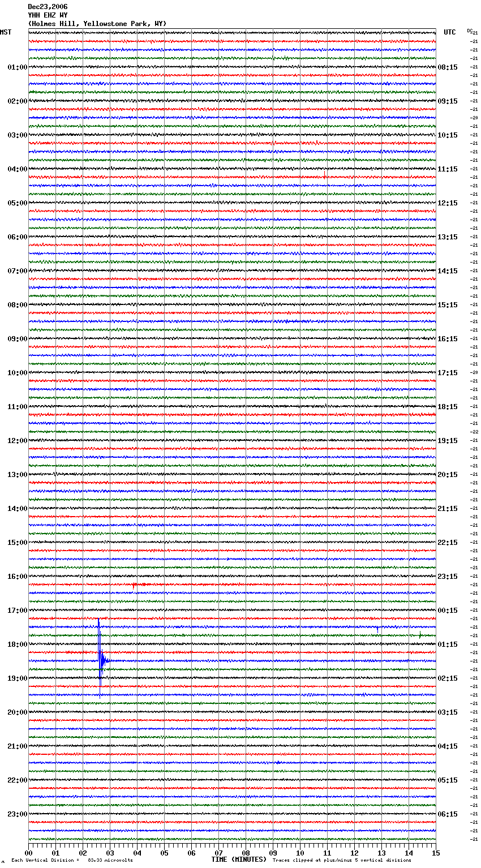Click the "UTC" axis header
481x868 pixels.
click(449, 32)
